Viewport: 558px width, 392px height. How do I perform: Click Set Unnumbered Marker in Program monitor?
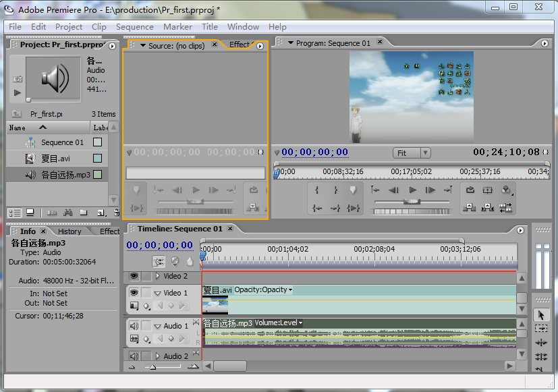352,190
